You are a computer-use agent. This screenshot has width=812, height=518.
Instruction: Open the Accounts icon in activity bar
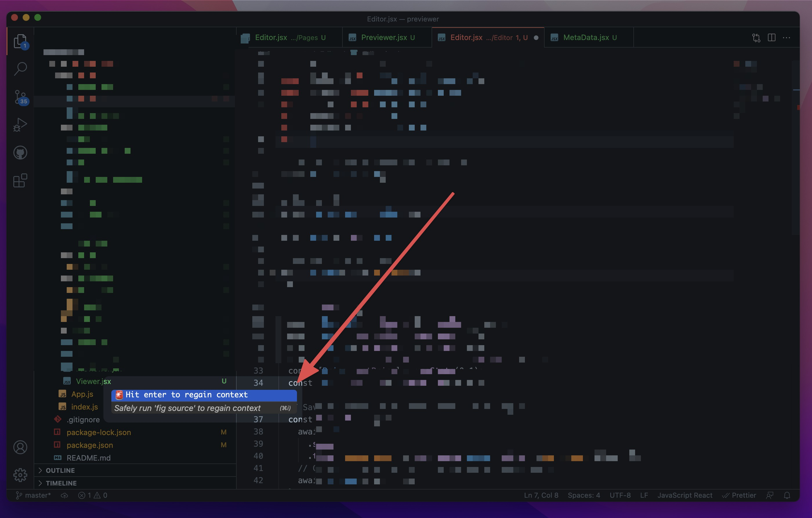click(20, 447)
